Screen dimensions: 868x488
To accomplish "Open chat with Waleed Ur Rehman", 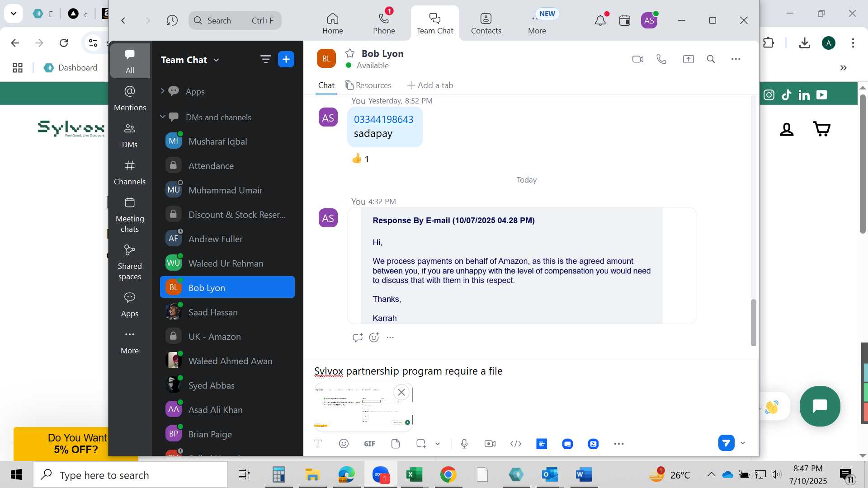I will coord(227,263).
